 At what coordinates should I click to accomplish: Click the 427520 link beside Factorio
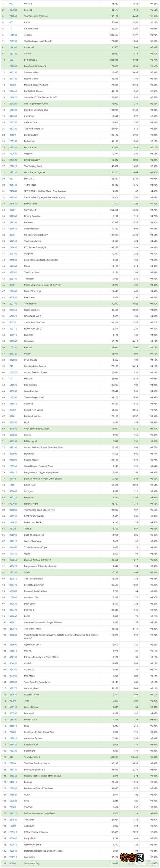(x=13, y=10)
